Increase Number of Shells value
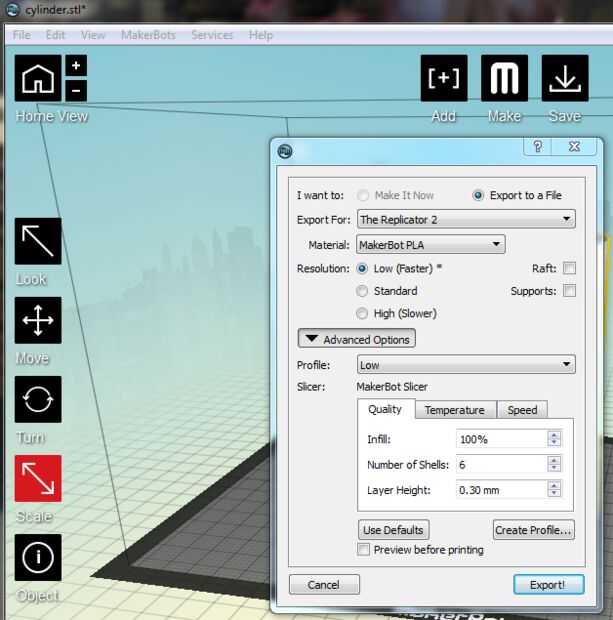This screenshot has height=620, width=613. pyautogui.click(x=554, y=460)
